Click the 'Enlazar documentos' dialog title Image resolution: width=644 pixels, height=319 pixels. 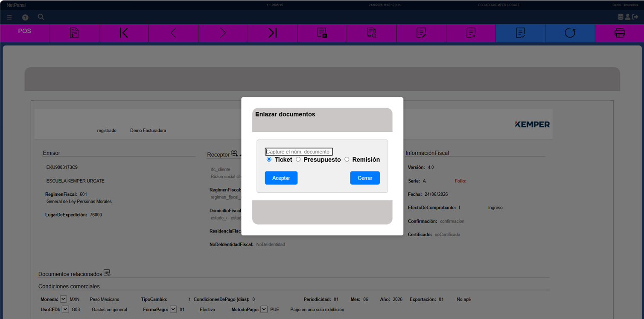[x=285, y=114]
